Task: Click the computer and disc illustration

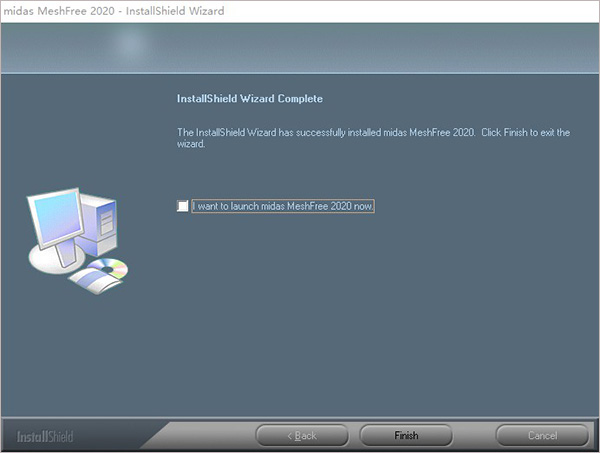Action: (x=78, y=241)
